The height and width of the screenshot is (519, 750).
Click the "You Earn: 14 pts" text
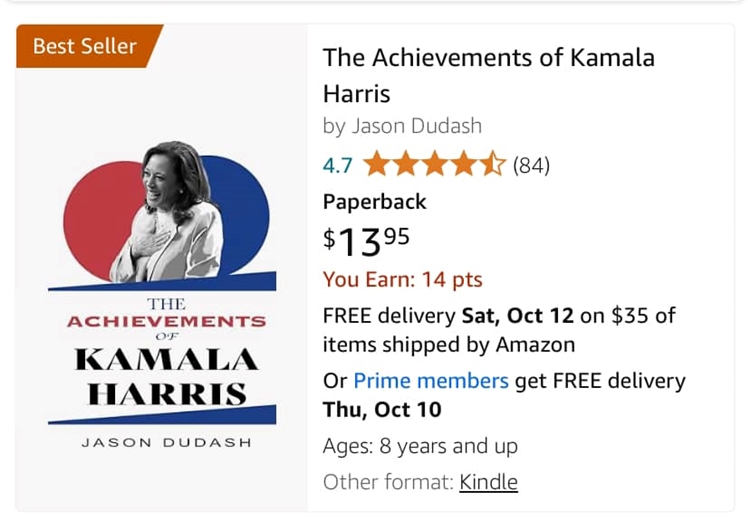(x=402, y=280)
